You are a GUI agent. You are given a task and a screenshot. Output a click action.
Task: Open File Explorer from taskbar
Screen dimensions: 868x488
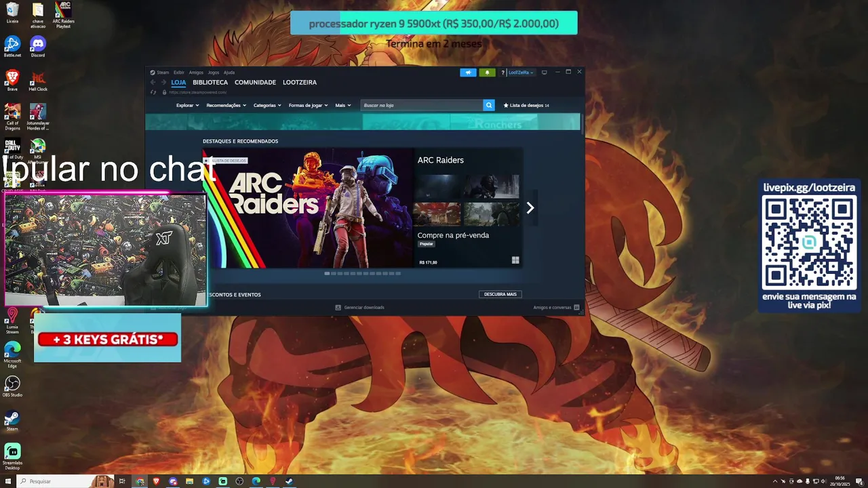click(x=190, y=481)
